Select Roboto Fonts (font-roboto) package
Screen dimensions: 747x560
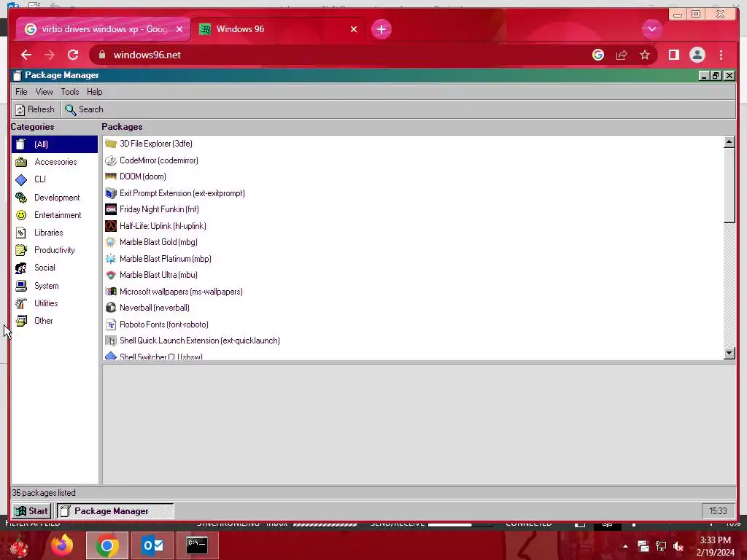157,324
